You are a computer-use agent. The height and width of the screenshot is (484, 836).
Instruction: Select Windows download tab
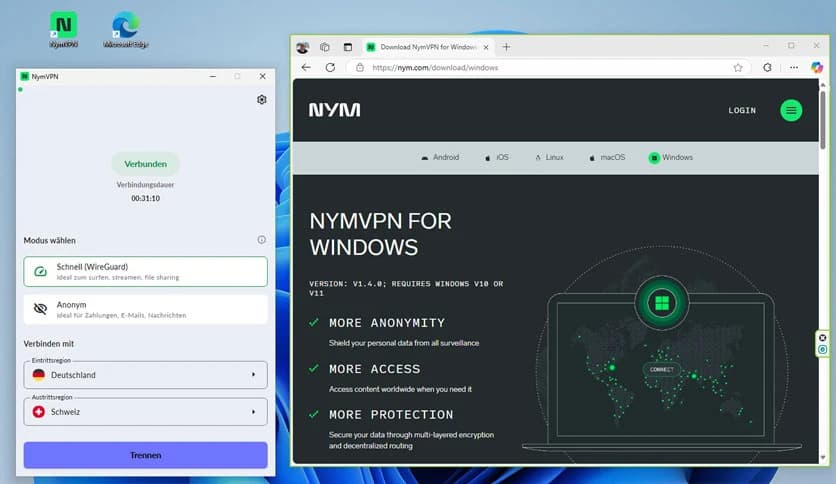pos(671,157)
